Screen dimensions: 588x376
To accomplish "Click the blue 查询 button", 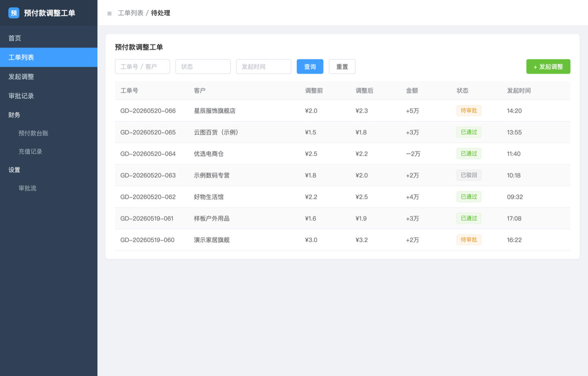I will coord(310,66).
